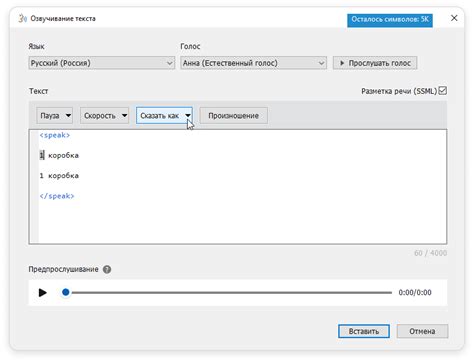Click the help icon next to Предпрослушивание
Screen dimensions: 474x362
(x=107, y=269)
